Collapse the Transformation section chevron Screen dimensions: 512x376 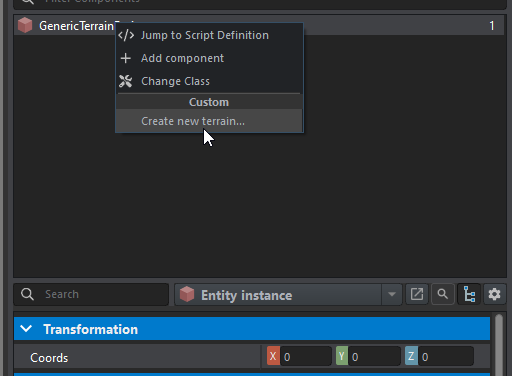(x=26, y=329)
